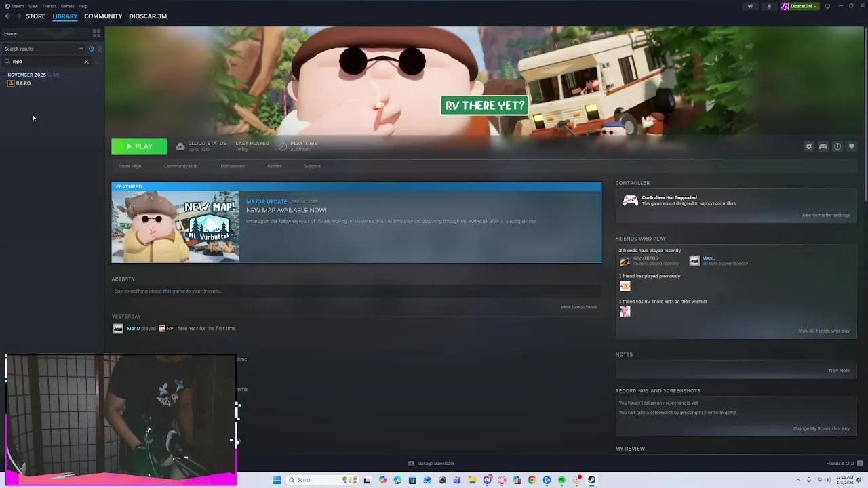Click Change My Screenshot Key
The image size is (868, 488).
821,428
